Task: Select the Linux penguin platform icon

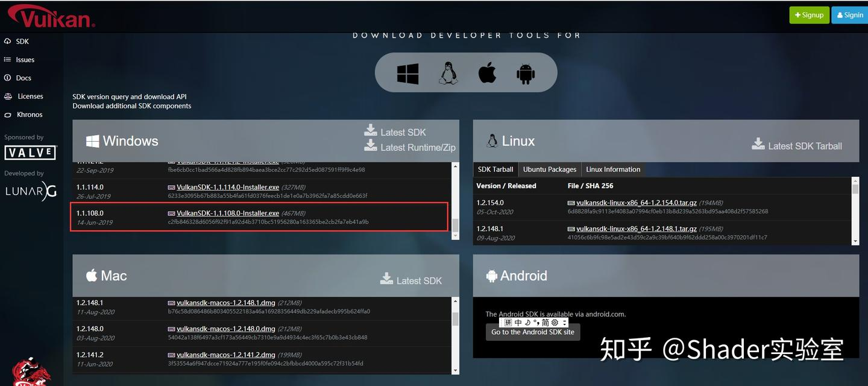Action: 447,73
